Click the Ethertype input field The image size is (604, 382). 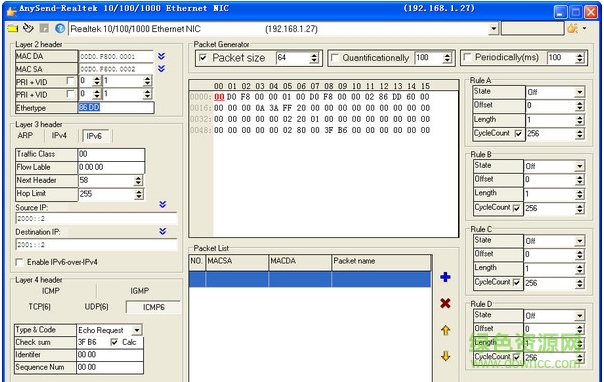116,107
